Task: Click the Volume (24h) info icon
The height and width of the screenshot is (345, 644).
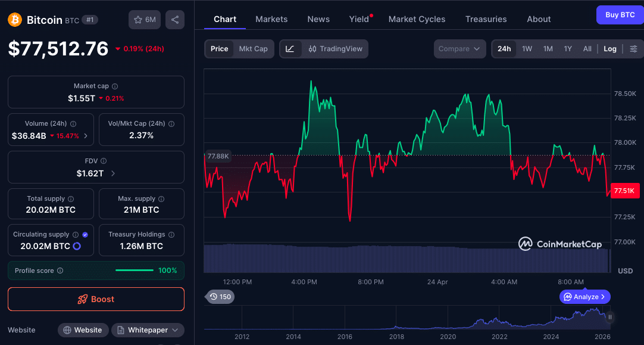Action: tap(73, 124)
